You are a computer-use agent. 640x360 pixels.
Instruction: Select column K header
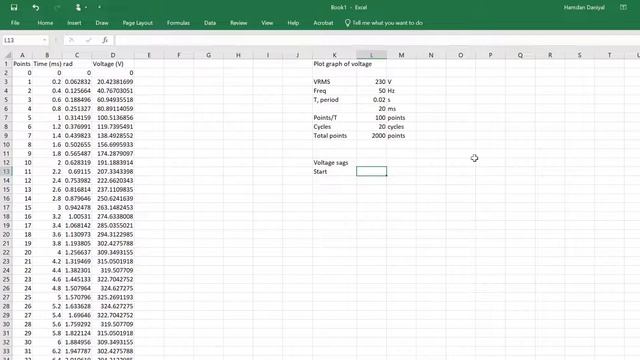(x=334, y=55)
